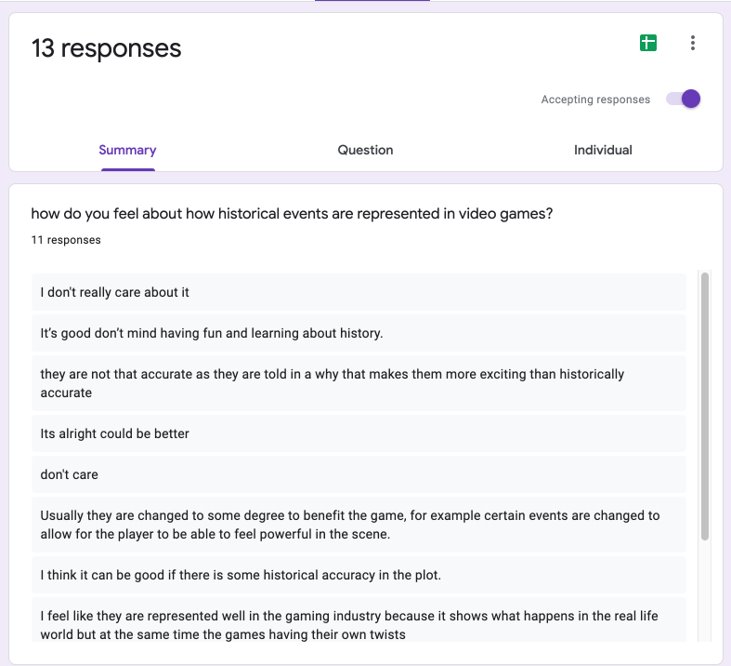Switch to the Summary tab

pos(127,150)
